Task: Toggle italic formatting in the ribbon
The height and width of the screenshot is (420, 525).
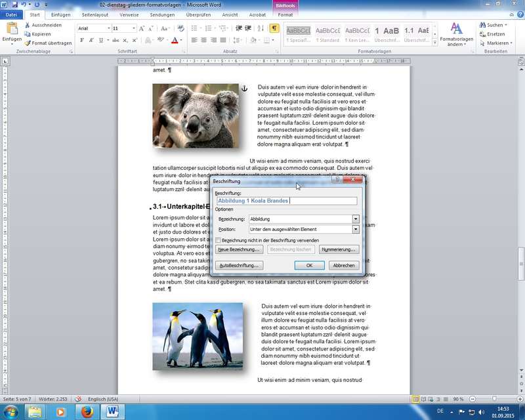Action: pyautogui.click(x=91, y=40)
